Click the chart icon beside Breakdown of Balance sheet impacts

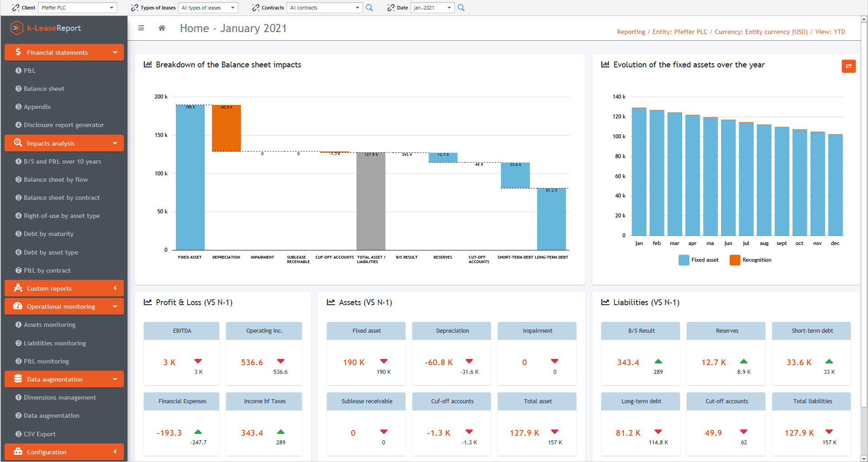147,64
